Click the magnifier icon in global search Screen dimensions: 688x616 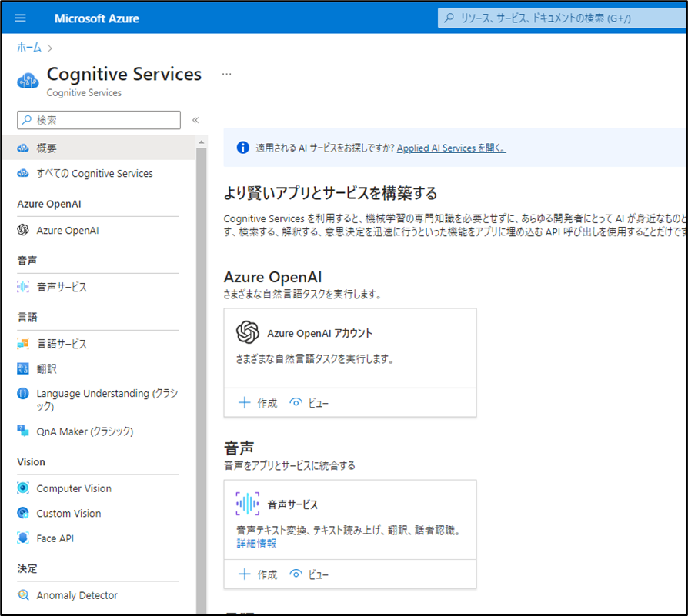[x=449, y=18]
